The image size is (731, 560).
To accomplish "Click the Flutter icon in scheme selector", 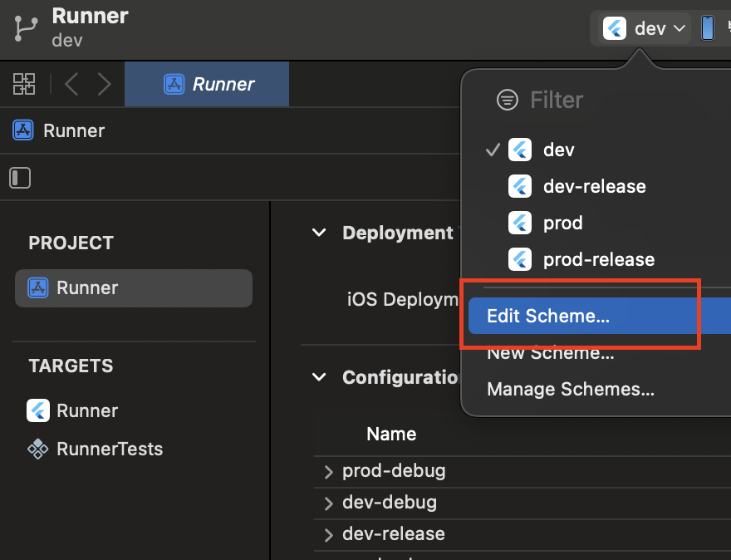I will point(615,28).
